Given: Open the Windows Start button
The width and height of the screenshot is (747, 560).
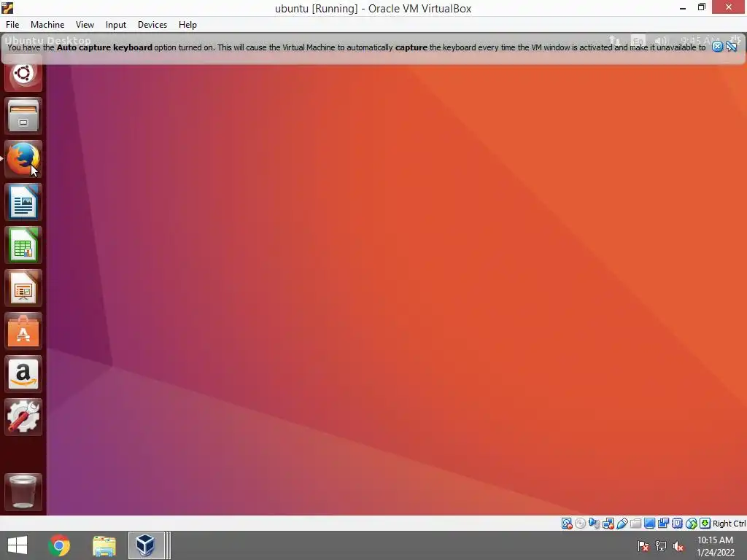Looking at the screenshot, I should point(18,545).
